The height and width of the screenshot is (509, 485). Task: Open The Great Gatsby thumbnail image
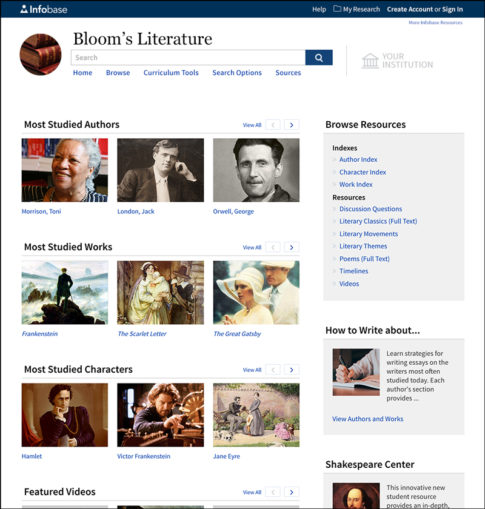click(256, 292)
